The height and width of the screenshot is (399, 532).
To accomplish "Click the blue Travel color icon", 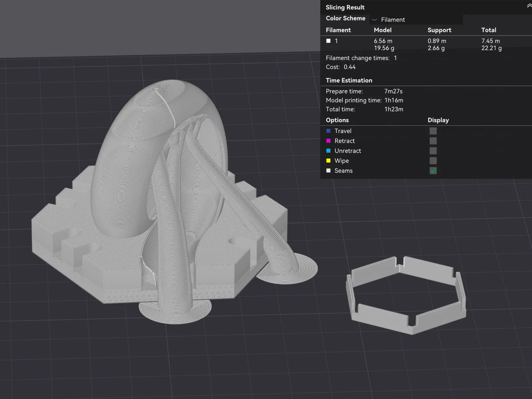I will coord(329,131).
